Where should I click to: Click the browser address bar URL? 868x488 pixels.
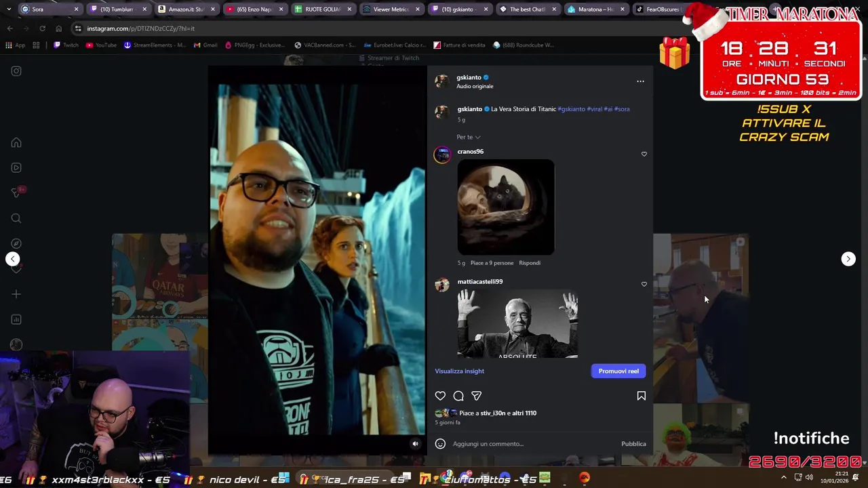(x=140, y=28)
